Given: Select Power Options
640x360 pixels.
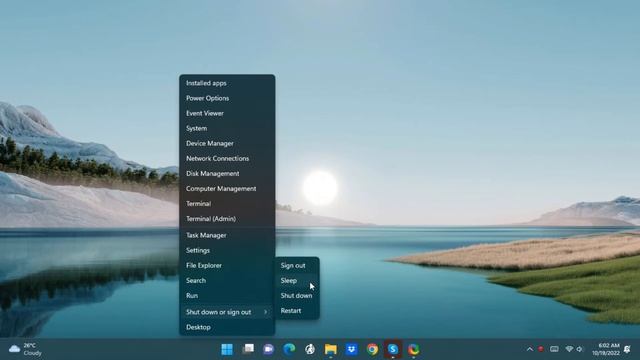Looking at the screenshot, I should [x=227, y=98].
